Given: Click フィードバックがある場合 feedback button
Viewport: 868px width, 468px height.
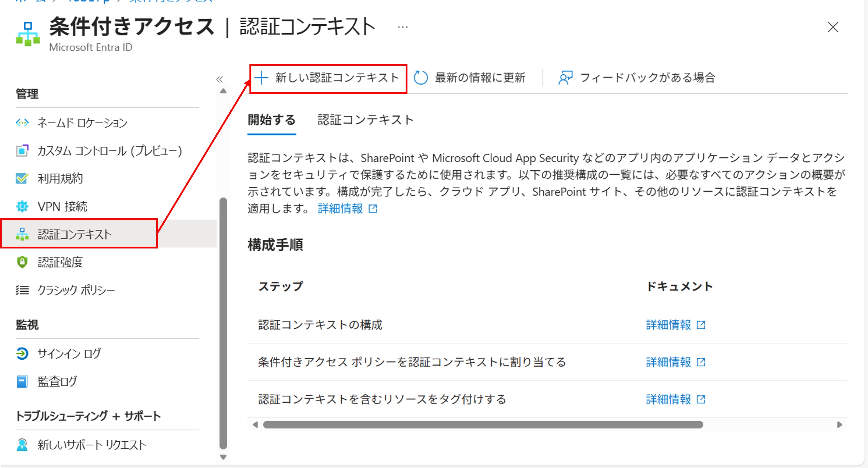Looking at the screenshot, I should pyautogui.click(x=637, y=78).
